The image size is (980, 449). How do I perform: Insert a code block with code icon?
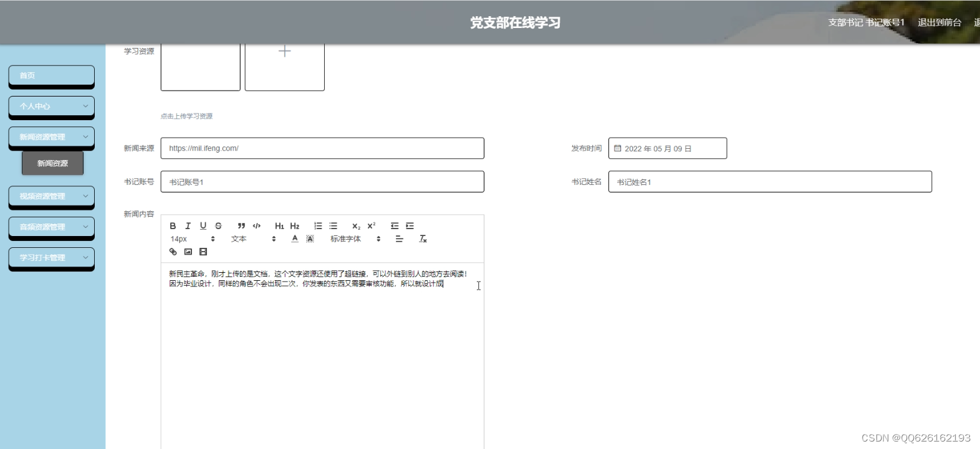[256, 226]
